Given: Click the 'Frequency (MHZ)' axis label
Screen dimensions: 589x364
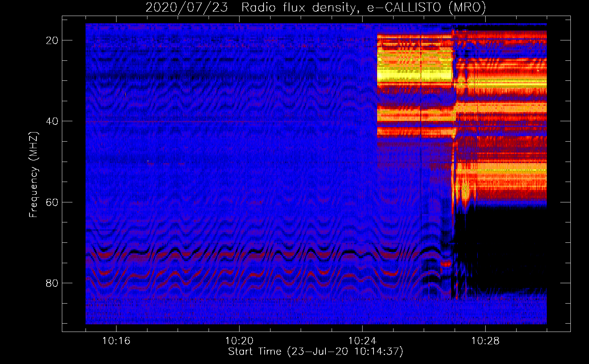Looking at the screenshot, I should pyautogui.click(x=33, y=174).
